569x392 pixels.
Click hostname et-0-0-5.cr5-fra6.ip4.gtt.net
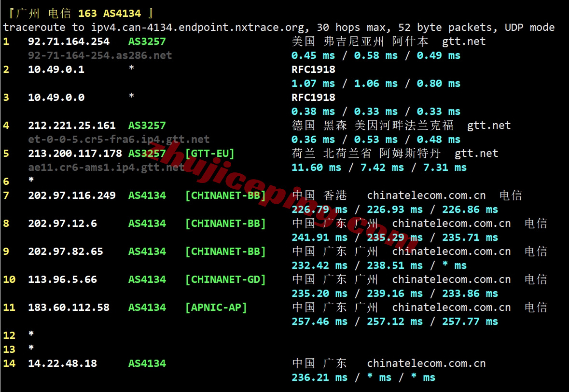pos(119,140)
